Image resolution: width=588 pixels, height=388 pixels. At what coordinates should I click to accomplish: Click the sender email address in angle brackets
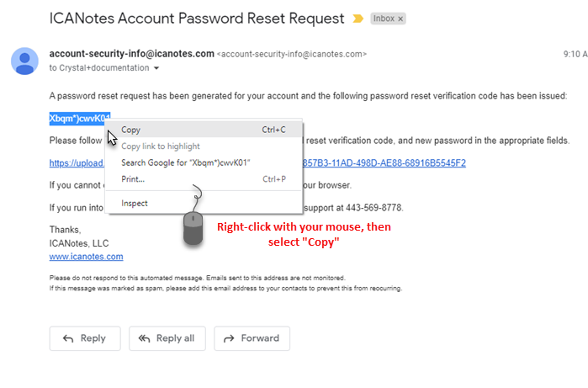pos(292,55)
